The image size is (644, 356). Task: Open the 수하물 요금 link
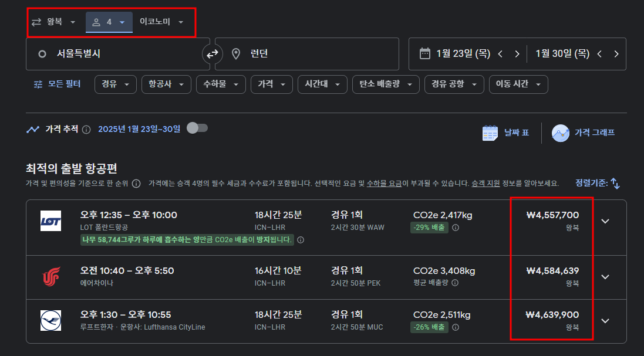[383, 183]
